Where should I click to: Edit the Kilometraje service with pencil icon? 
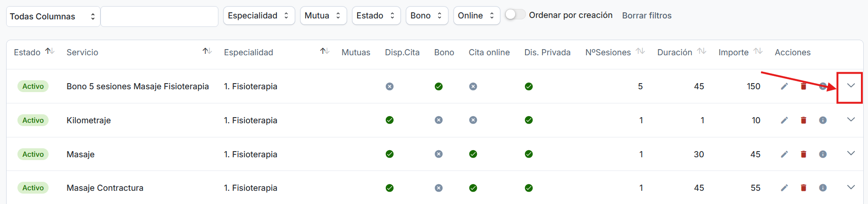tap(784, 120)
